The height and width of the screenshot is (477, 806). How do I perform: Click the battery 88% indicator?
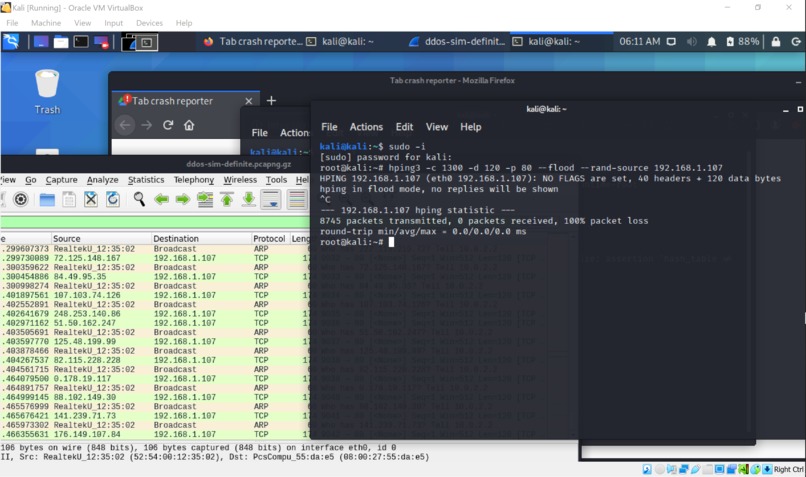pyautogui.click(x=742, y=42)
